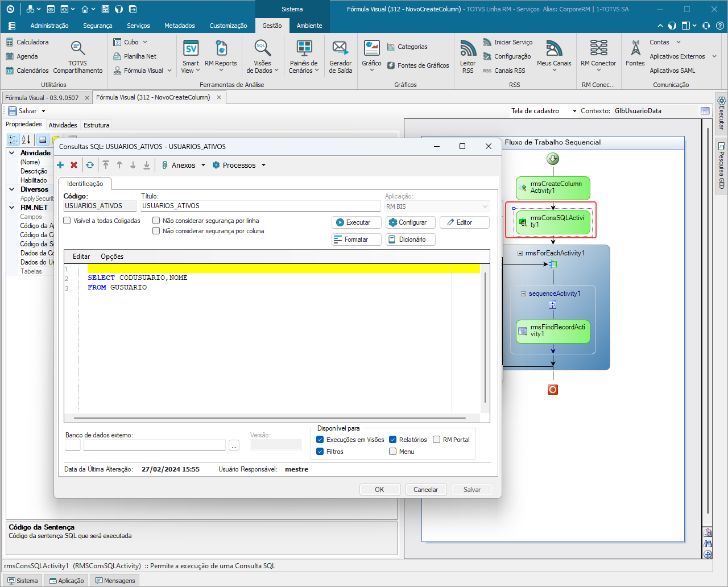
Task: Collapse the sequenceActivity1 block
Action: (x=524, y=293)
